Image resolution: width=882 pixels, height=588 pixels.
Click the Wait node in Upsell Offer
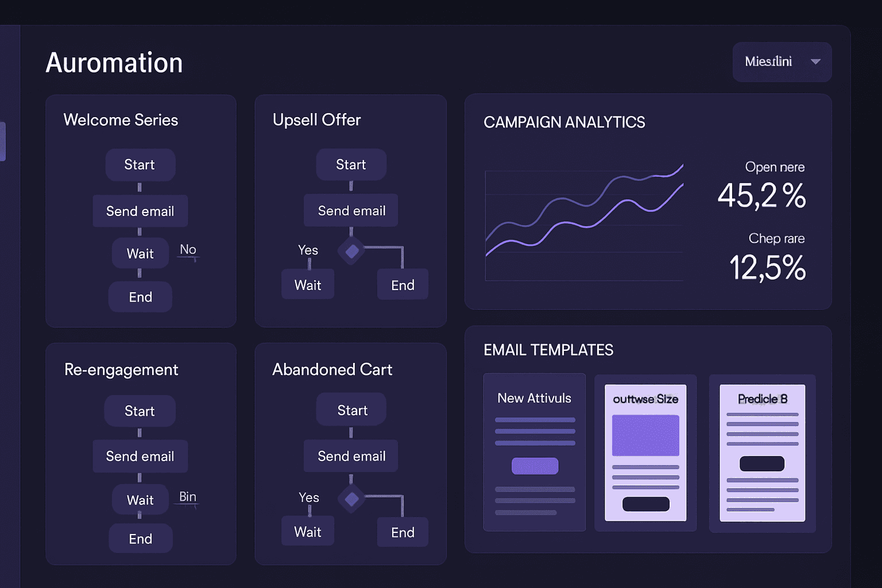308,284
